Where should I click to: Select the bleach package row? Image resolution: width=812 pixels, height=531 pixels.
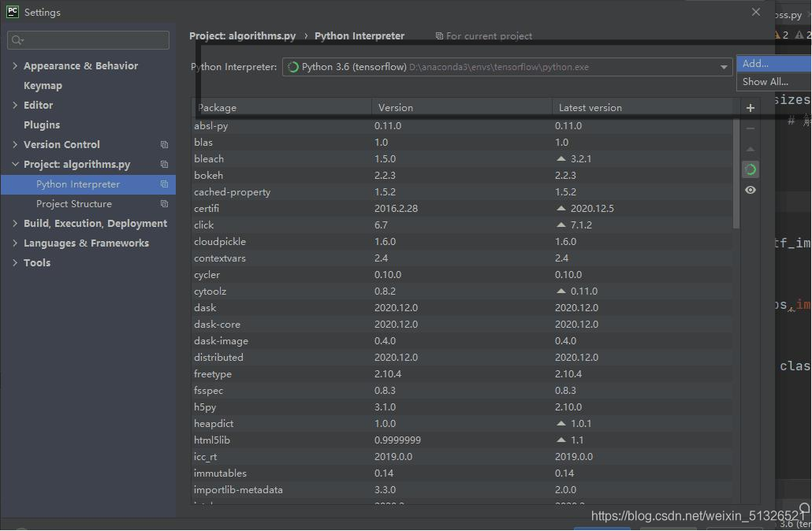(462, 159)
